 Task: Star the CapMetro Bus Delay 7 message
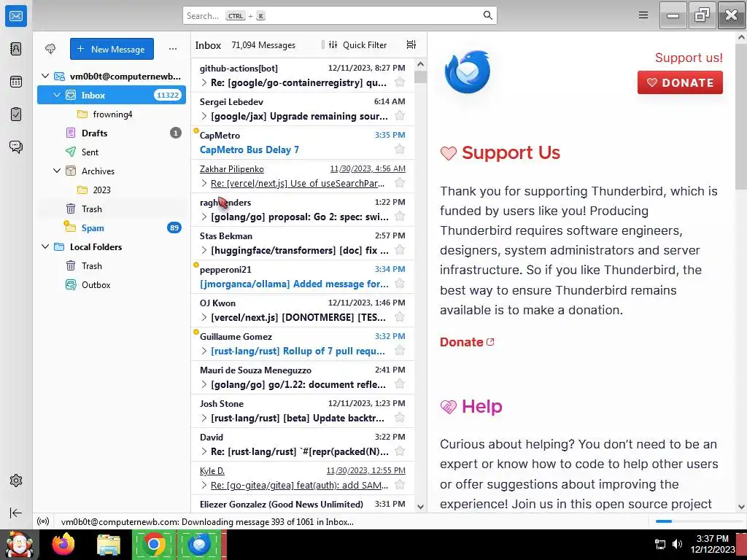tap(400, 149)
